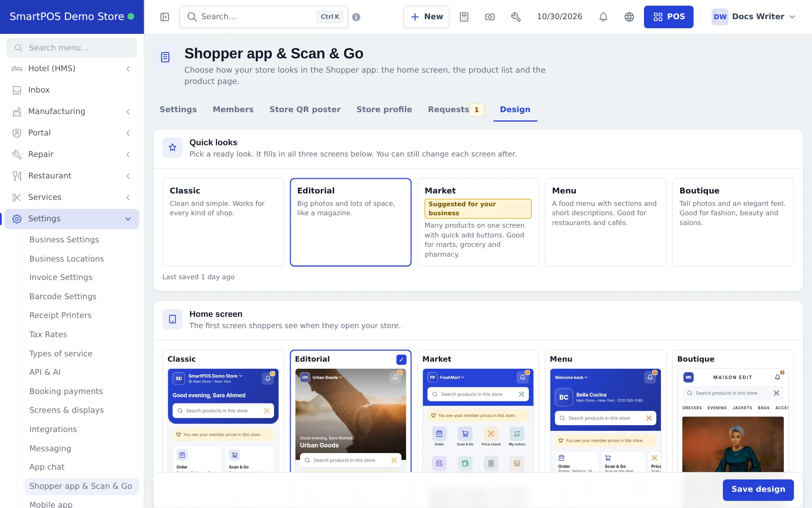Image resolution: width=812 pixels, height=508 pixels.
Task: Click the Repair tools icon
Action: tap(17, 154)
